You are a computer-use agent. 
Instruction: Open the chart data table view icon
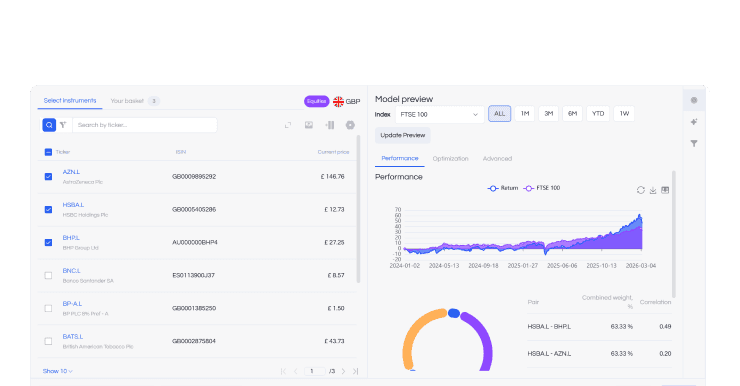665,190
